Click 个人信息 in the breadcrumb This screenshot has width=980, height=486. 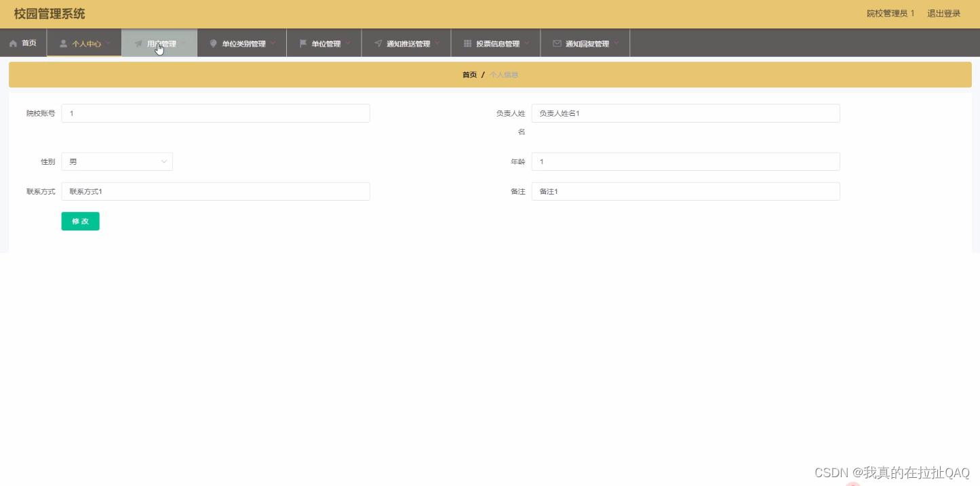(x=504, y=75)
